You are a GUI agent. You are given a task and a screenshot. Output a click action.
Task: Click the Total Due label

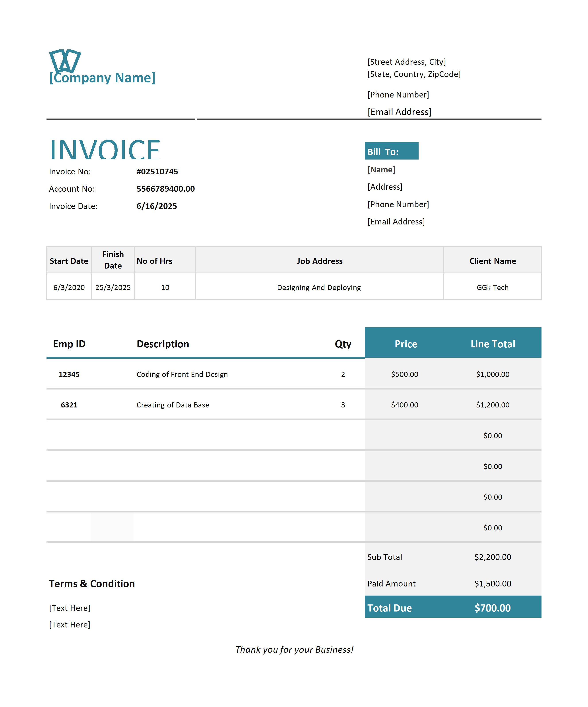(389, 608)
